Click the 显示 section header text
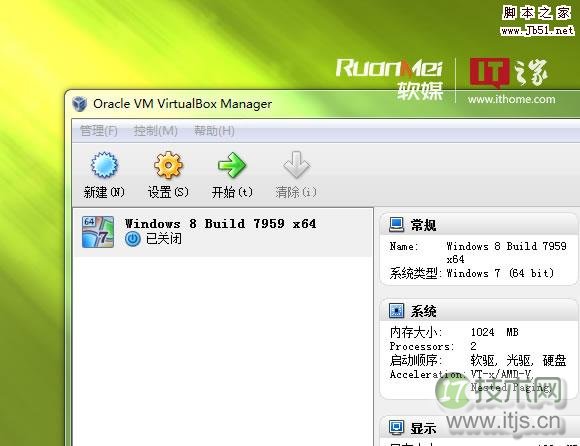The image size is (580, 446). click(x=423, y=428)
